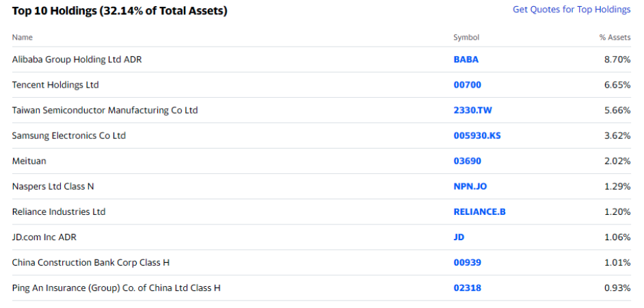Click the Symbol column header
The height and width of the screenshot is (308, 644).
click(466, 38)
